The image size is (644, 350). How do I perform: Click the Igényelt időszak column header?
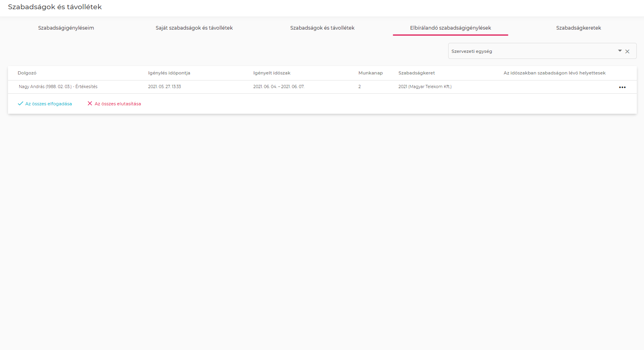[x=272, y=73]
